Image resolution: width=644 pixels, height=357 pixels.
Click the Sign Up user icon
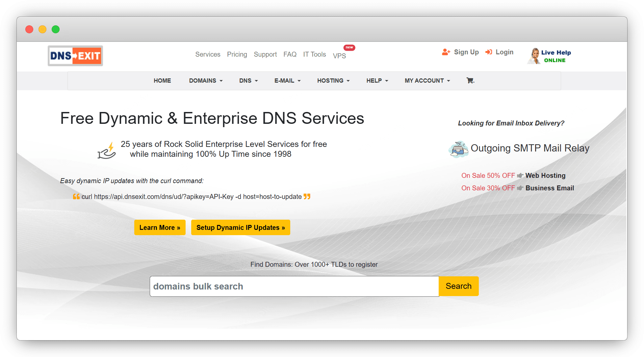[x=446, y=52]
